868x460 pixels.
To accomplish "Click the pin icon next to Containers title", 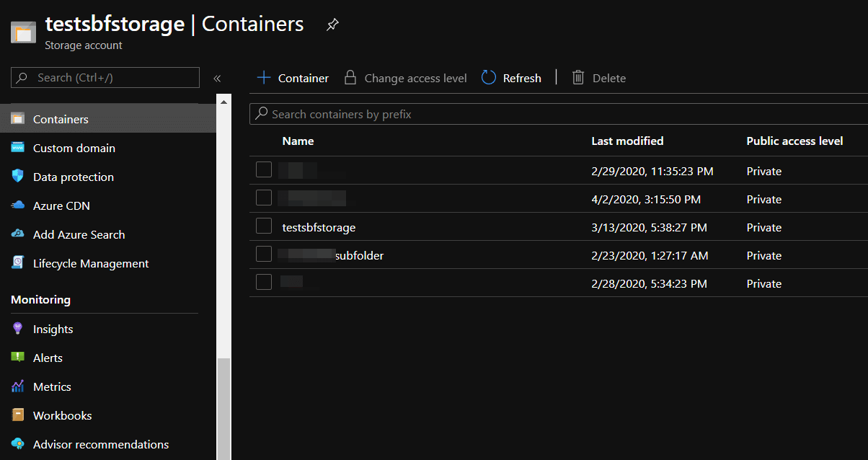I will pos(332,25).
